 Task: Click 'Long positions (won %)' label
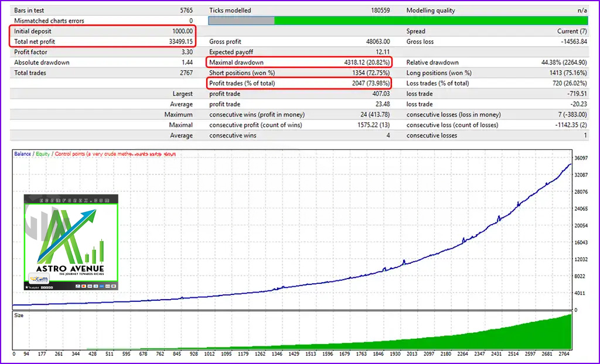pyautogui.click(x=439, y=73)
